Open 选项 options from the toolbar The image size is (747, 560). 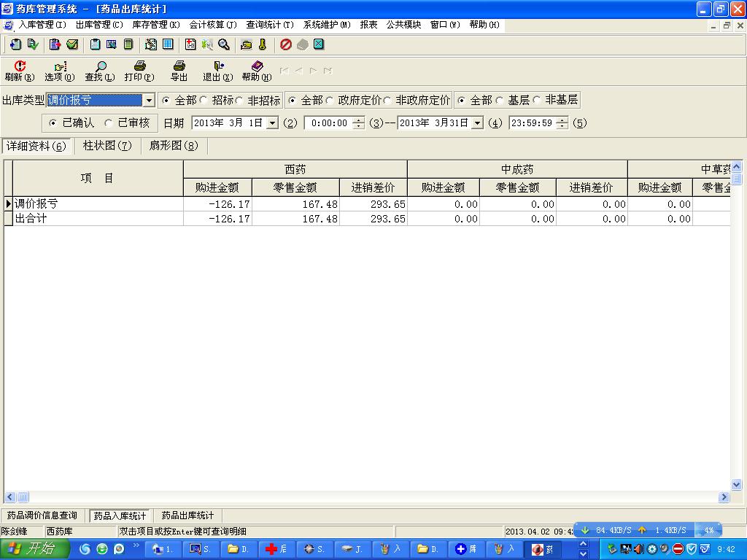tap(60, 66)
